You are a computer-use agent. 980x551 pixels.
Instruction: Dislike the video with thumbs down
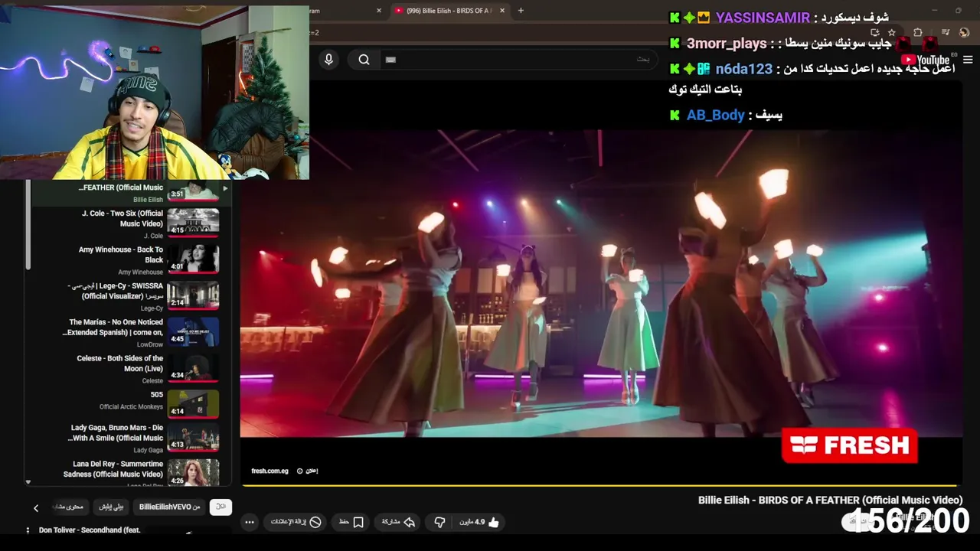[439, 523]
